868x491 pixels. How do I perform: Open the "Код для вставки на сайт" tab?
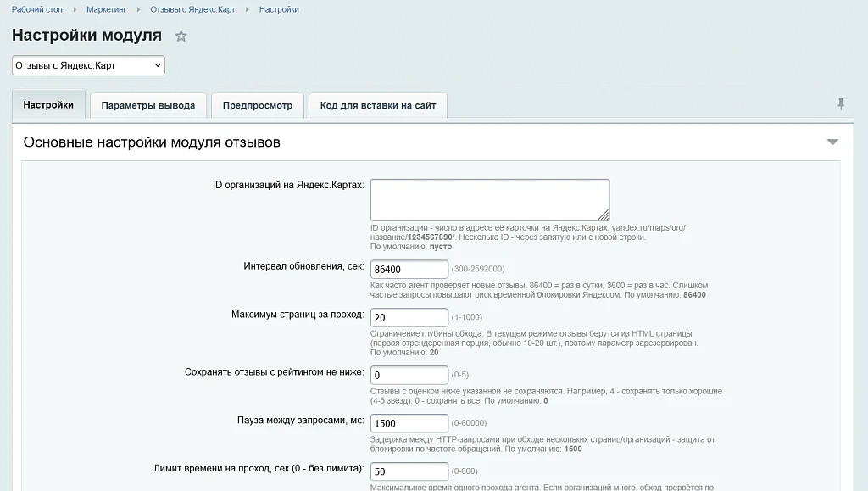(x=378, y=105)
